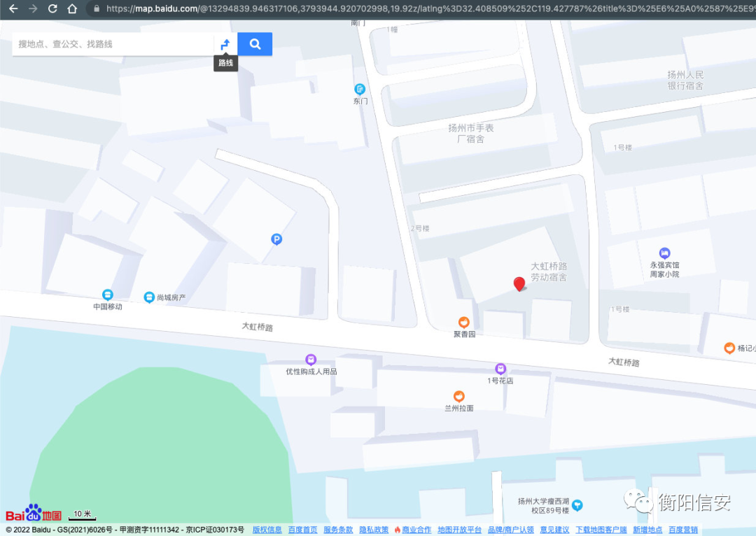The height and width of the screenshot is (536, 756).
Task: Click the 优性购成人用品 shop marker
Action: click(x=311, y=360)
